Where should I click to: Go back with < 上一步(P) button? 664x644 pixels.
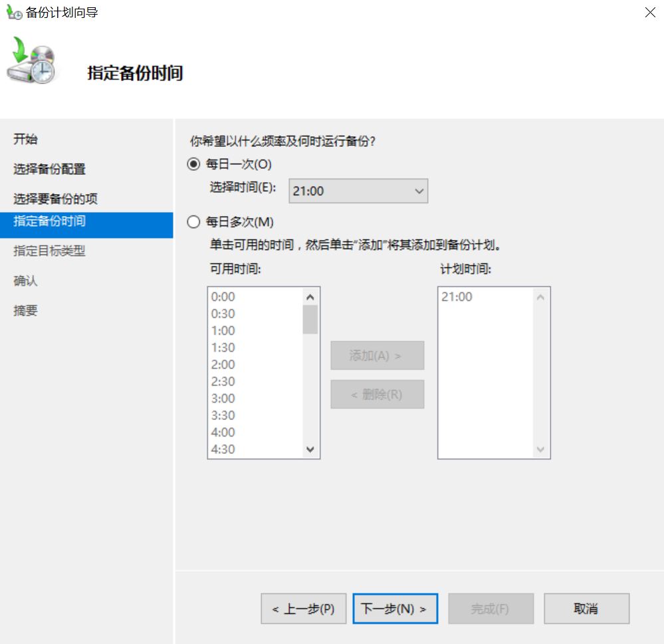tap(304, 608)
